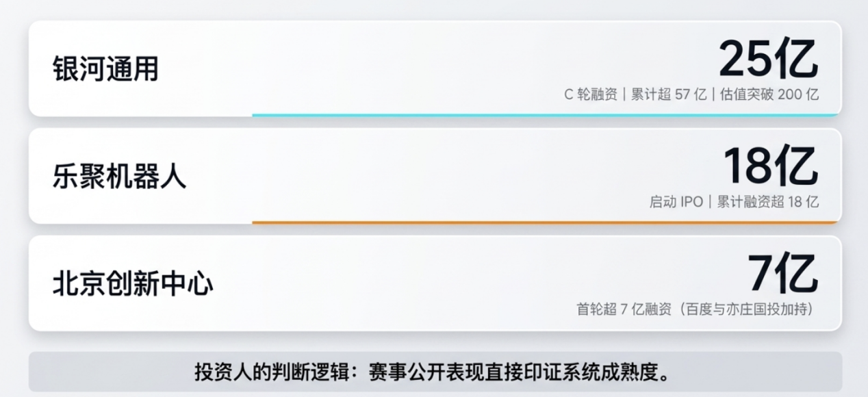Click the 首轮超 7 亿融资 text

click(624, 309)
